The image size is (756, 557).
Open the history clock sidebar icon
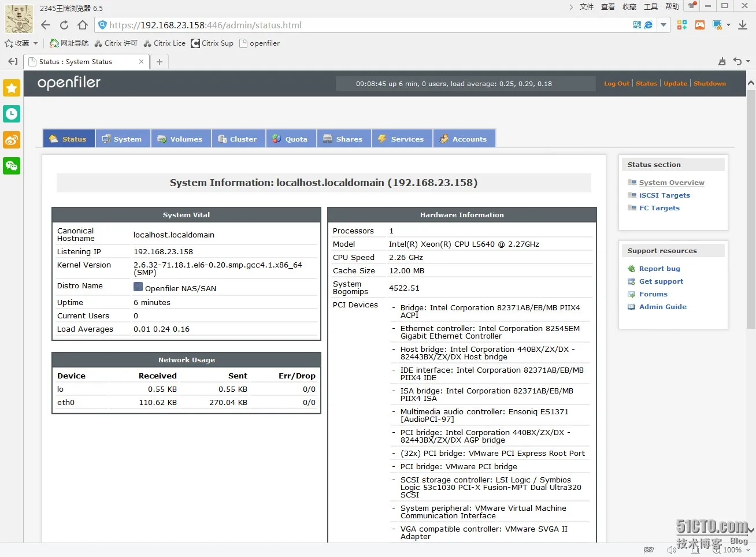(12, 114)
